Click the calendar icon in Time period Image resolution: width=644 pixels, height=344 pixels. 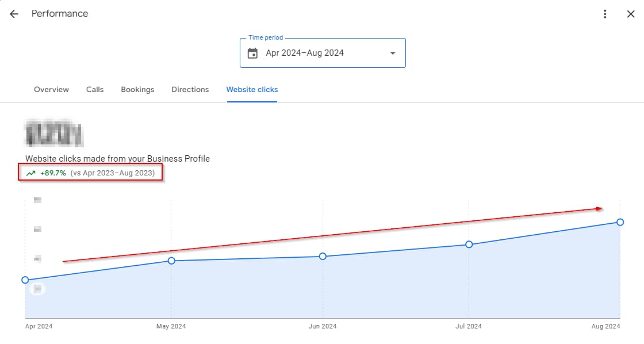(252, 53)
